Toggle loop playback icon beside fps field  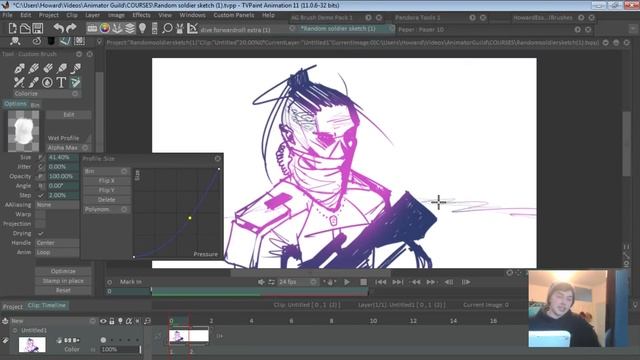click(271, 282)
